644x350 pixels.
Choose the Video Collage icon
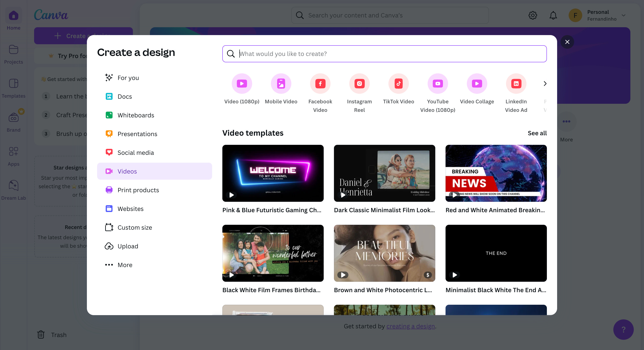click(x=477, y=83)
